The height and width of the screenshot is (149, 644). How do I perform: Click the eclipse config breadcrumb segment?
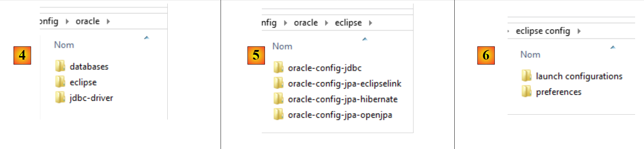coord(543,31)
